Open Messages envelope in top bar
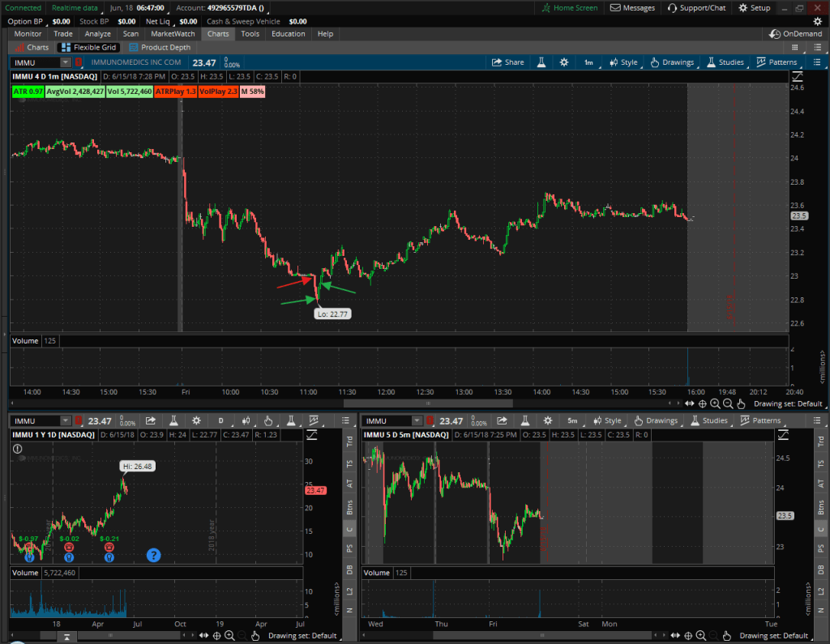 tap(632, 7)
